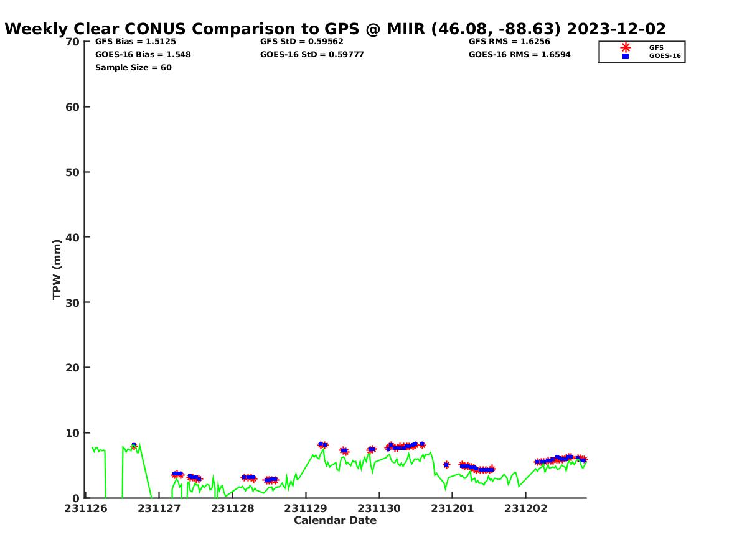Select the GFS legend label text
Screen dimensions: 747x560
click(x=656, y=47)
